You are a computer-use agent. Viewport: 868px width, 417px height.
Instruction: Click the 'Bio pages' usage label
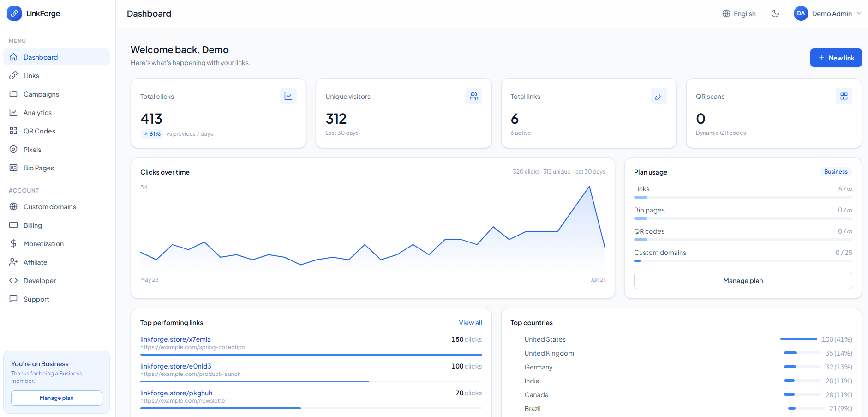pyautogui.click(x=649, y=210)
